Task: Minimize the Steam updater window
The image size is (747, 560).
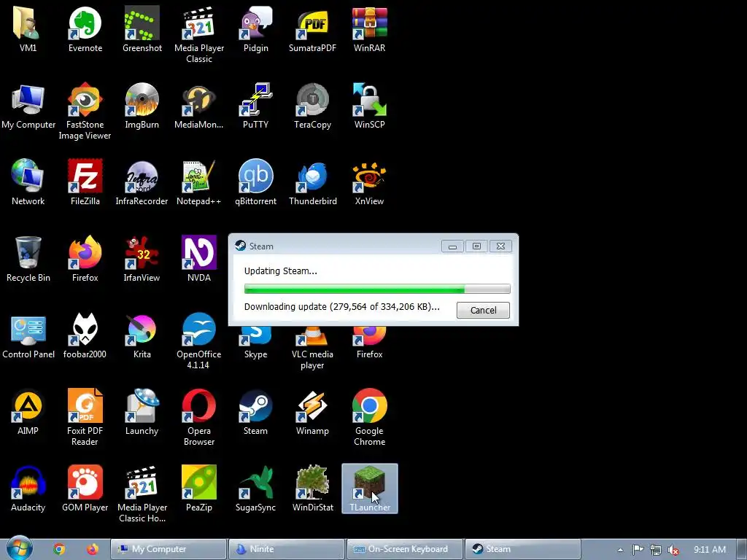Action: [x=452, y=246]
